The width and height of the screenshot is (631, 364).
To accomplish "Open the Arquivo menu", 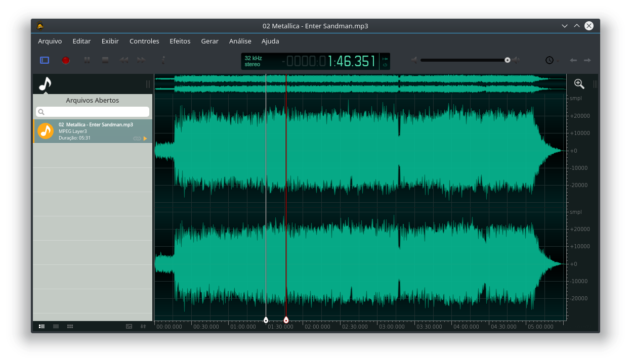I will tap(50, 41).
